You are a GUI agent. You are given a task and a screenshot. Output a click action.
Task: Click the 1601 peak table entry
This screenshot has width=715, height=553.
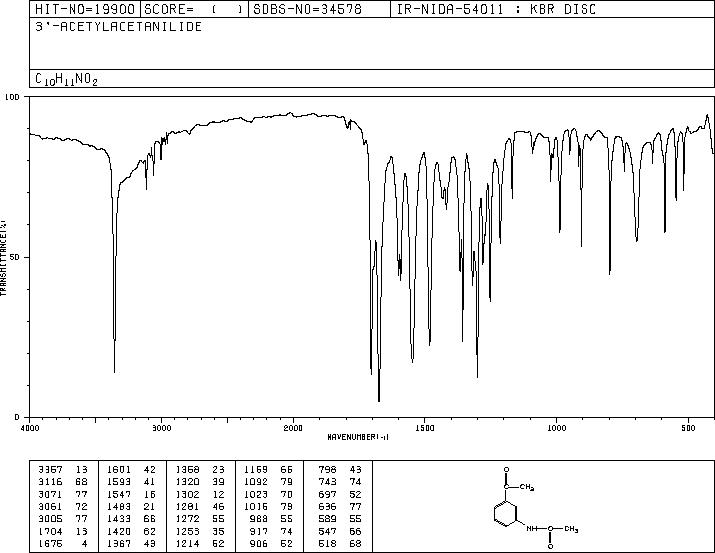click(x=131, y=470)
